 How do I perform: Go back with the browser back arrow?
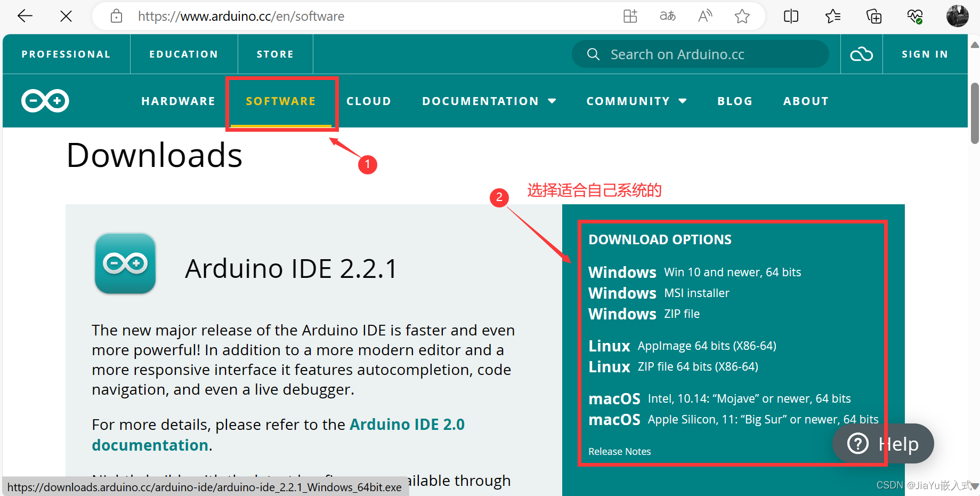[x=25, y=17]
